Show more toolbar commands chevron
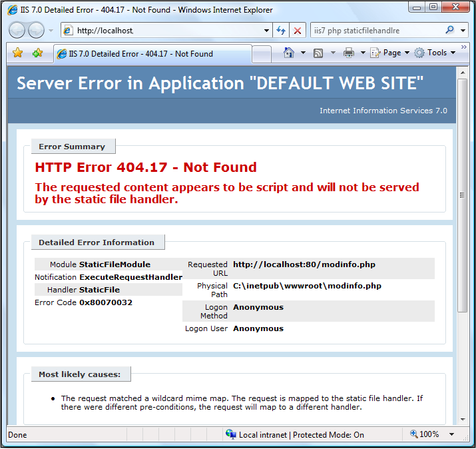 pos(463,47)
